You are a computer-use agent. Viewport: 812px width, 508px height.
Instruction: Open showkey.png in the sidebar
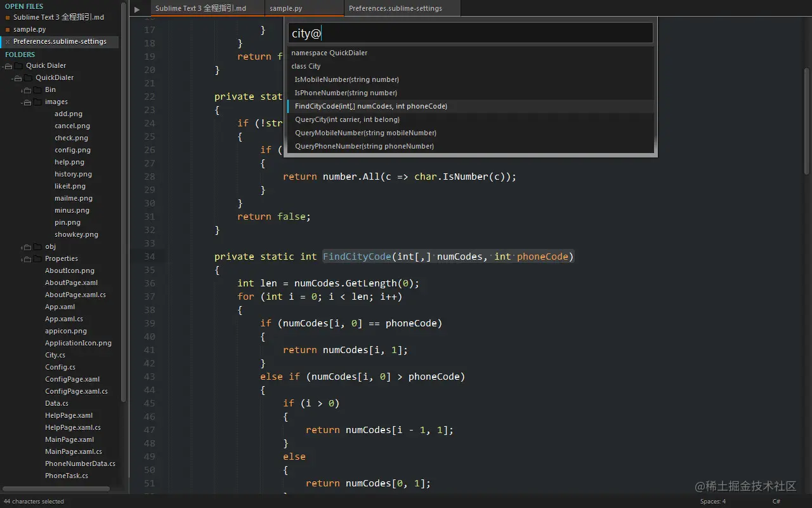[x=76, y=234]
